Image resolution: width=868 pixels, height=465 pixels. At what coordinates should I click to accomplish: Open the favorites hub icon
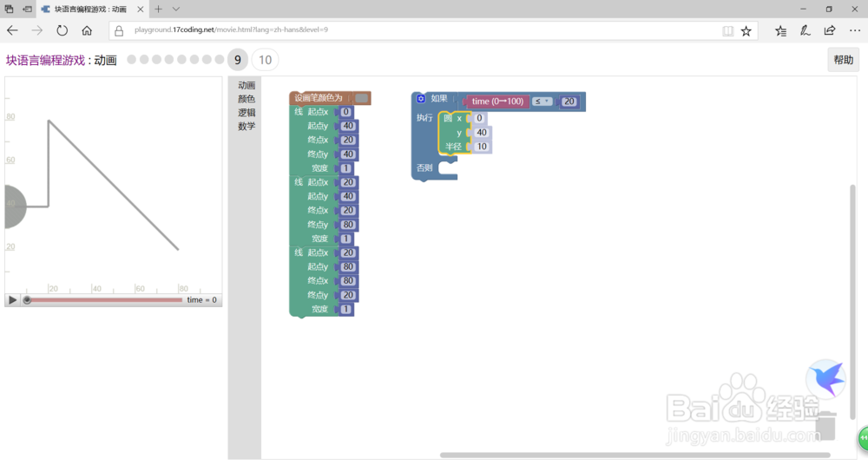(780, 31)
